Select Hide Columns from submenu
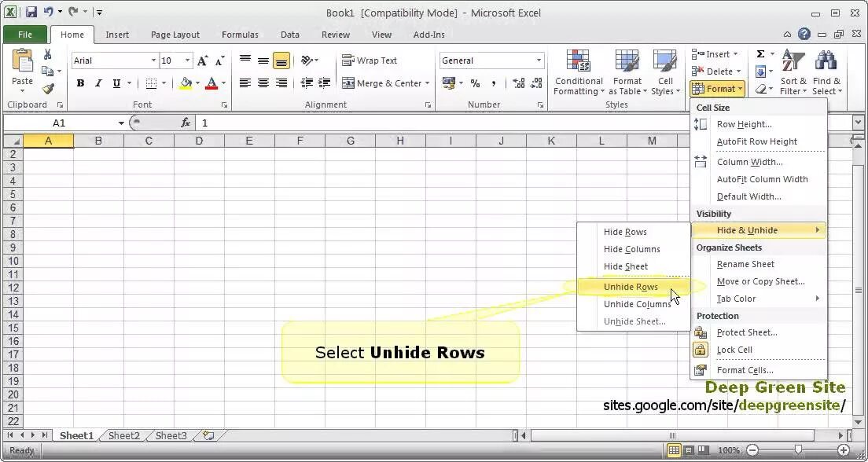 [634, 249]
